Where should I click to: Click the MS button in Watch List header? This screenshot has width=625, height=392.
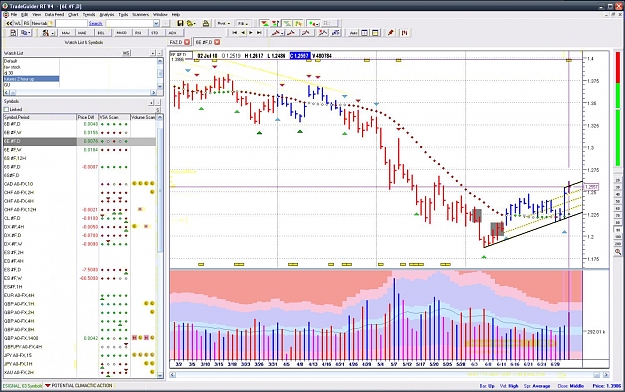tap(126, 53)
